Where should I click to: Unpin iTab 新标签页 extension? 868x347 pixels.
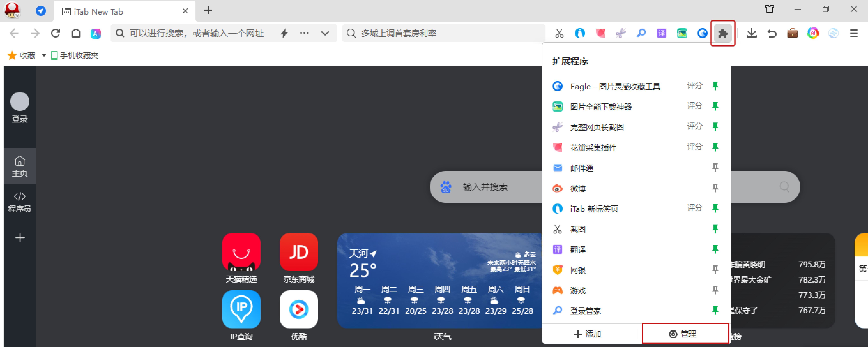[x=715, y=208]
